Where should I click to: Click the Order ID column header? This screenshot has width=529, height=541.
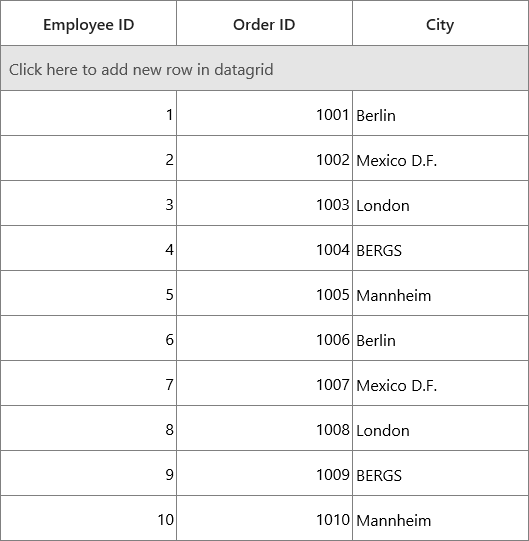(x=264, y=23)
